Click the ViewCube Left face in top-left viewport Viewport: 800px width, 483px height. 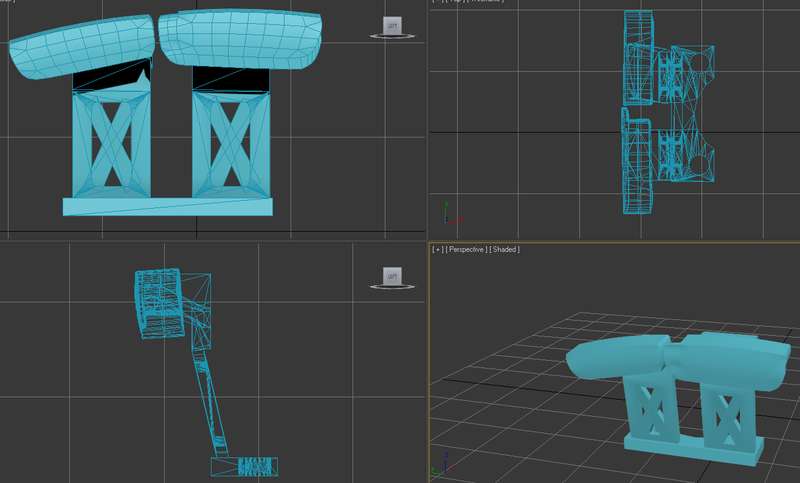392,24
